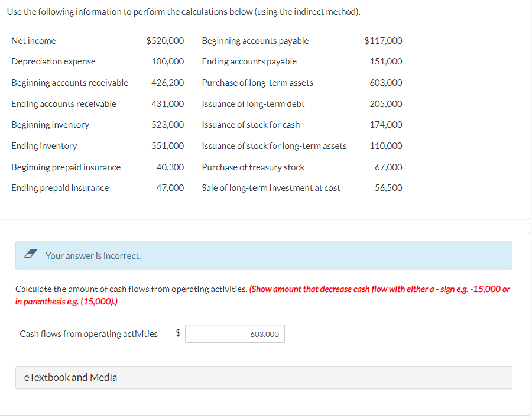
Task: Select the Beginning accounts receivable entry
Action: [x=70, y=83]
